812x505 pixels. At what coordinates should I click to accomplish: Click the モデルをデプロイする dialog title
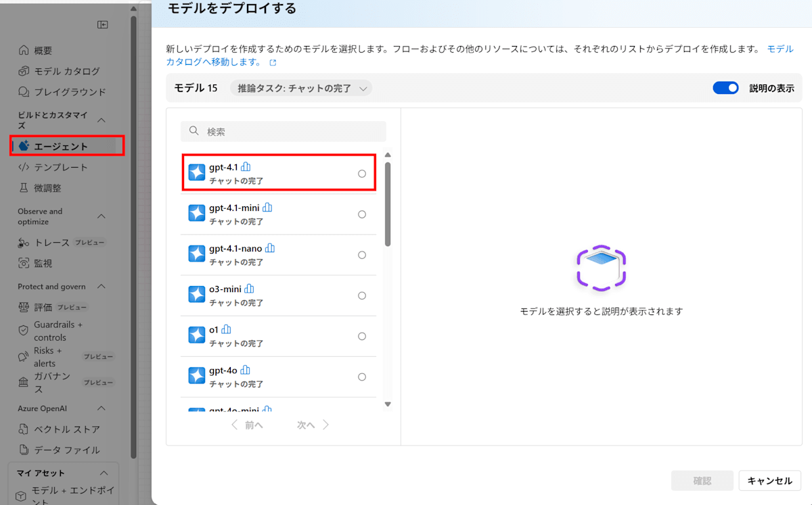point(232,9)
